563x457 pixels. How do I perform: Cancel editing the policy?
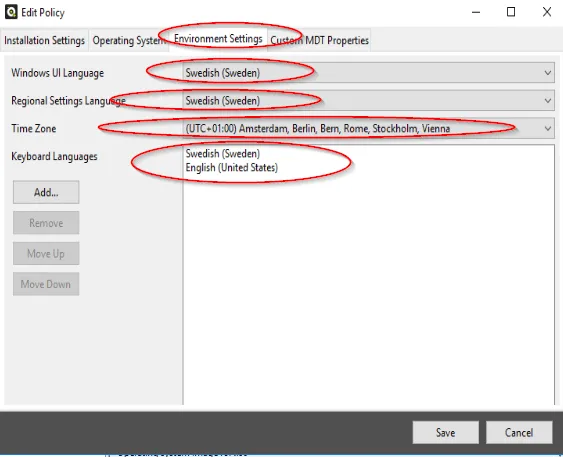(519, 432)
